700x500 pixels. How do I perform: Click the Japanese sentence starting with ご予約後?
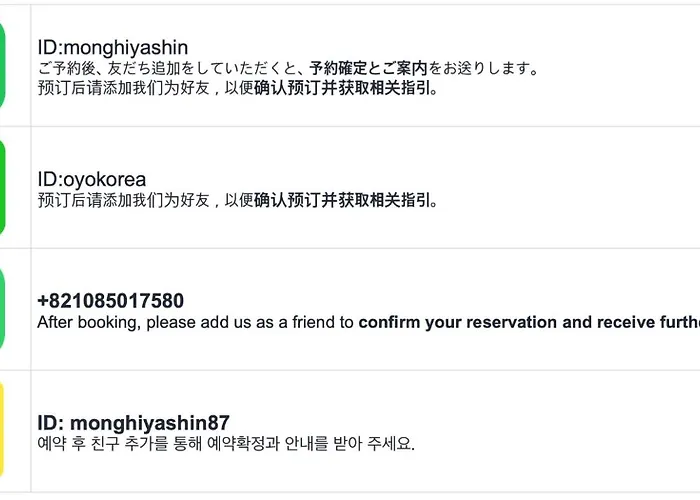pyautogui.click(x=289, y=68)
